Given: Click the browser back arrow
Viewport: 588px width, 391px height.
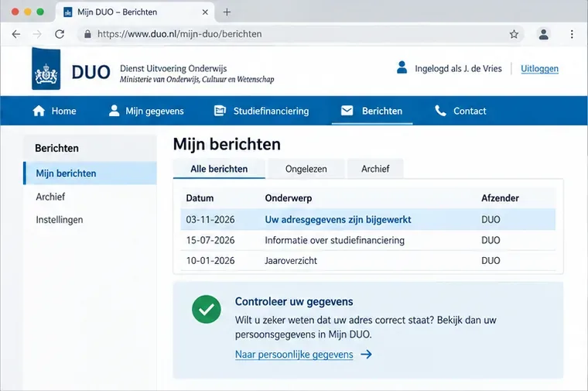Looking at the screenshot, I should (x=16, y=34).
